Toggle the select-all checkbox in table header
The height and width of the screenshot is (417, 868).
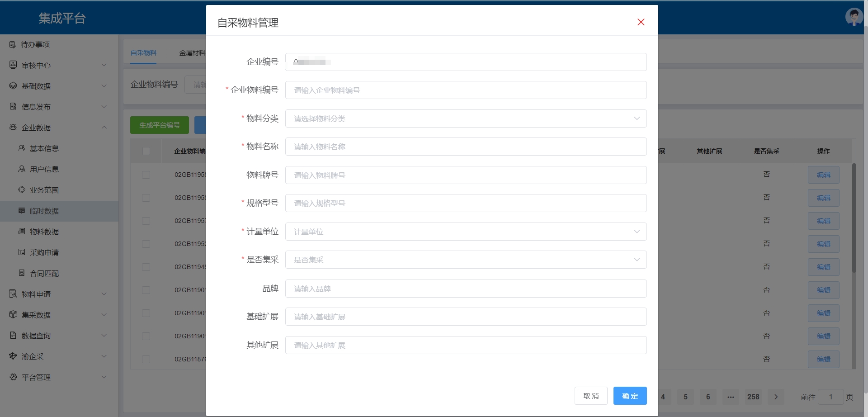coord(146,151)
